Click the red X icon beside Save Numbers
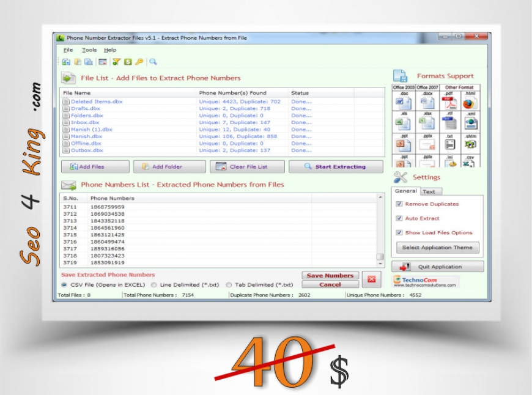This screenshot has height=395, width=532. point(372,279)
